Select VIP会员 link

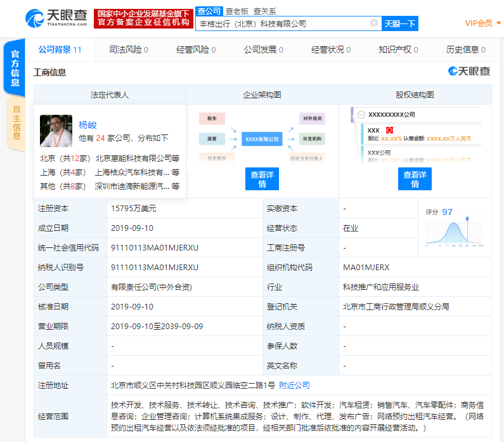(478, 23)
